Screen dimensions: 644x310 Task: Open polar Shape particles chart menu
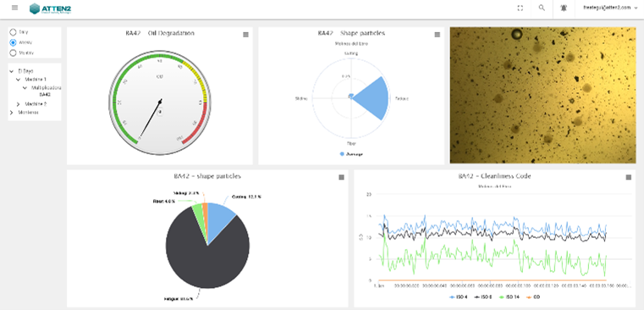437,35
